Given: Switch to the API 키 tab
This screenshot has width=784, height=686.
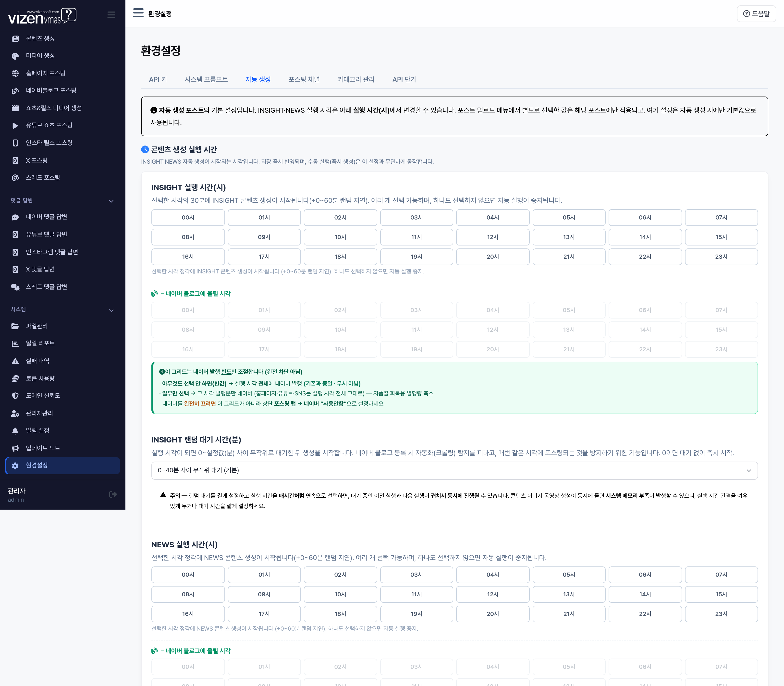Looking at the screenshot, I should tap(158, 79).
